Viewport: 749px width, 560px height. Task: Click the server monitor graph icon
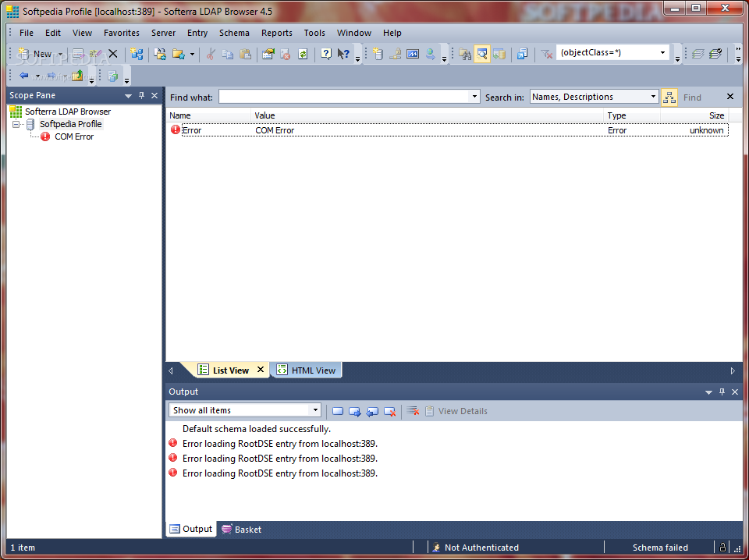pyautogui.click(x=413, y=54)
